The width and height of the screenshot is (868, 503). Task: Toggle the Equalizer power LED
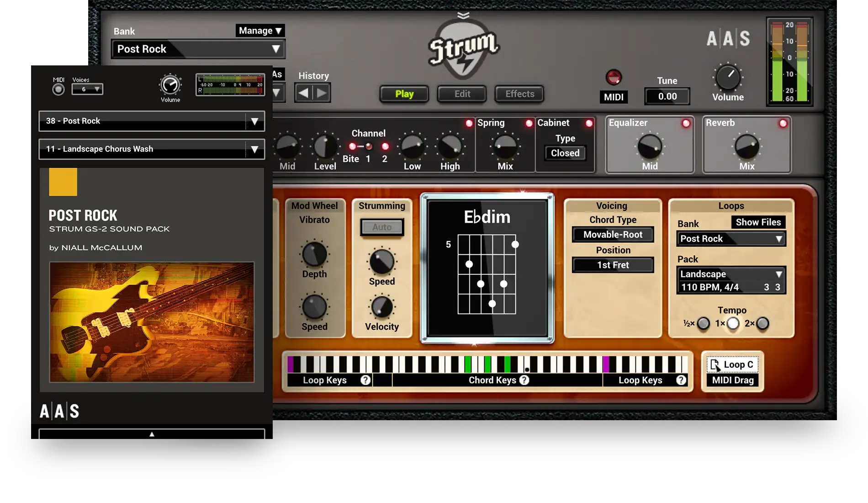[686, 123]
